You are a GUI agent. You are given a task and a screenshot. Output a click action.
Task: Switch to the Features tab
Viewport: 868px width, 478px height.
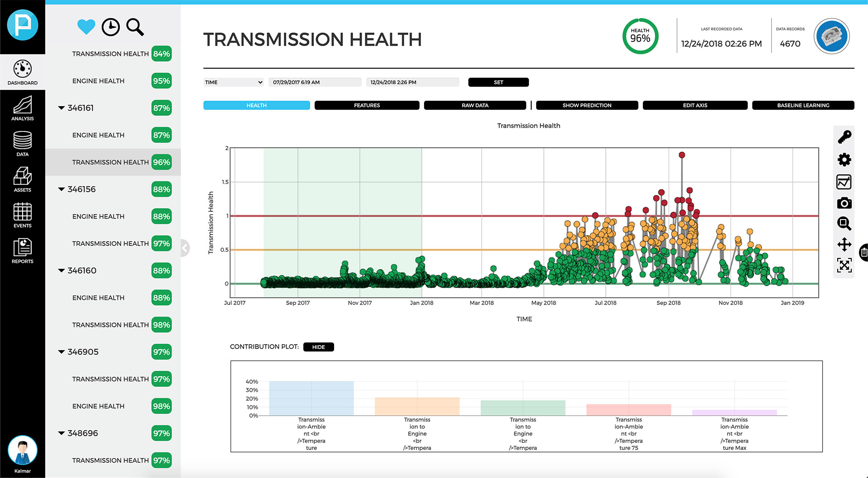click(367, 105)
